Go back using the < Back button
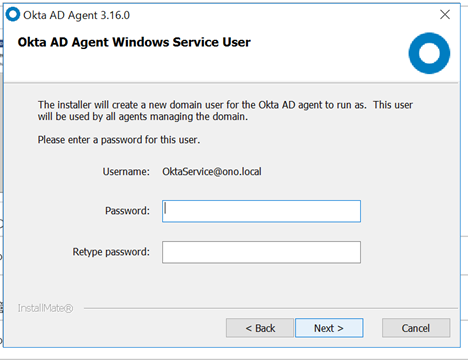 260,328
